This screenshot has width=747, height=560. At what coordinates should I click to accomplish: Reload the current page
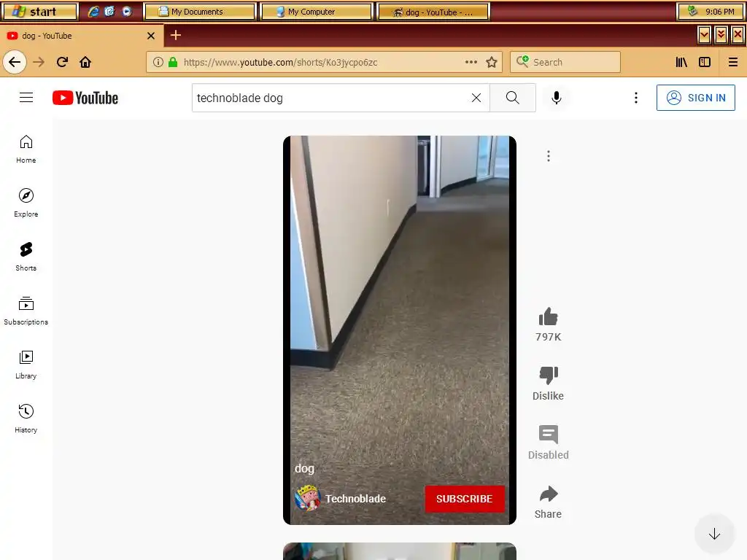point(62,62)
